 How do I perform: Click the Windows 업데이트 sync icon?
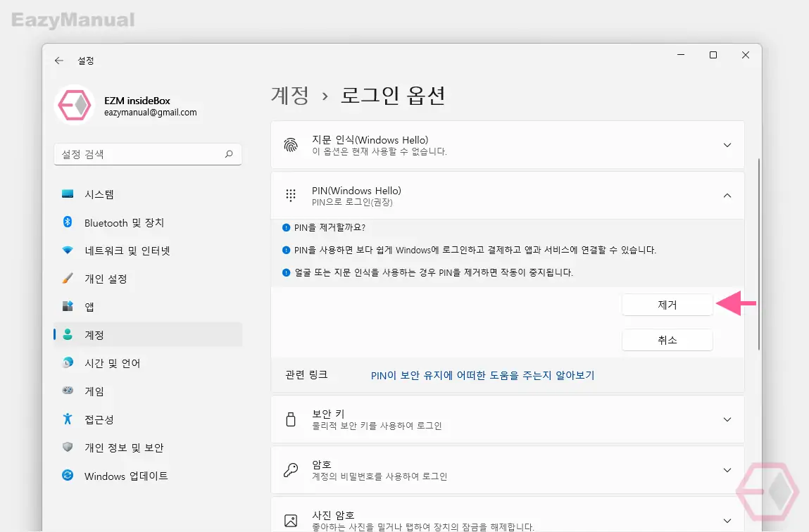pos(68,475)
